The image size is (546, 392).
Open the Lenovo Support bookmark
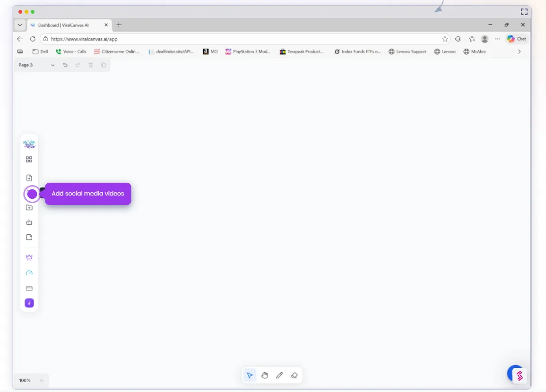407,51
